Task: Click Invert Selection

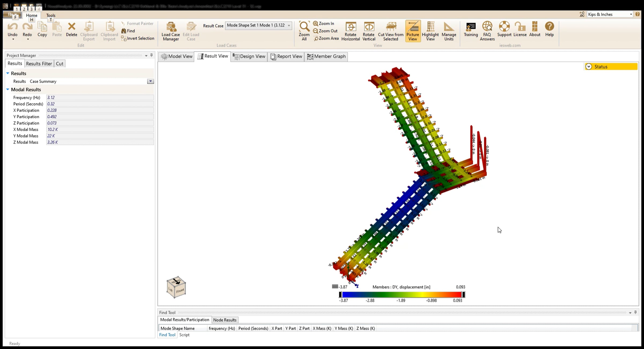Action: (138, 38)
